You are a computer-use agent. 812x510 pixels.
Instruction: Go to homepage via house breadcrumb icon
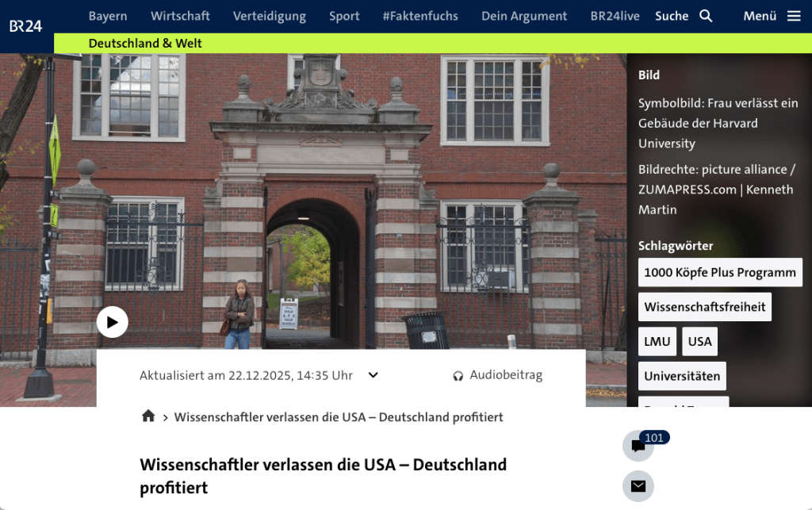coord(148,416)
